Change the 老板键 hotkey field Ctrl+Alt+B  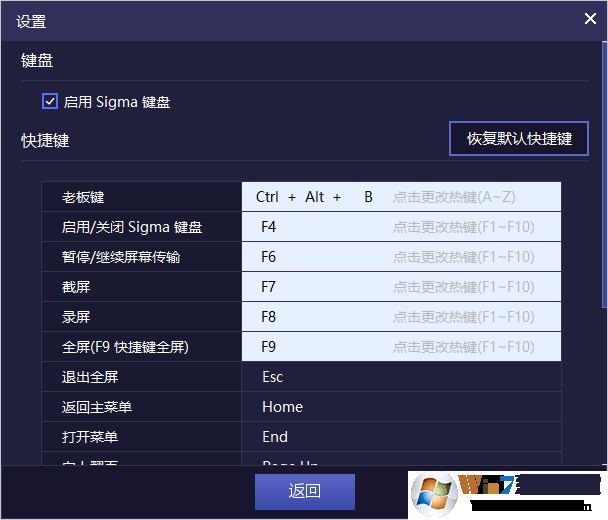tap(401, 197)
